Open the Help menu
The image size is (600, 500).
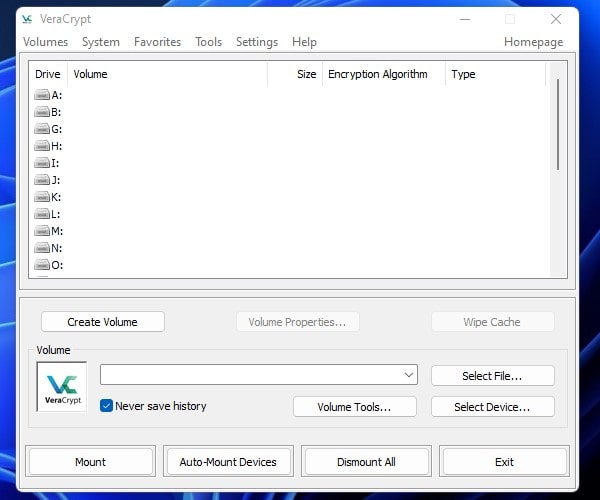tap(304, 42)
